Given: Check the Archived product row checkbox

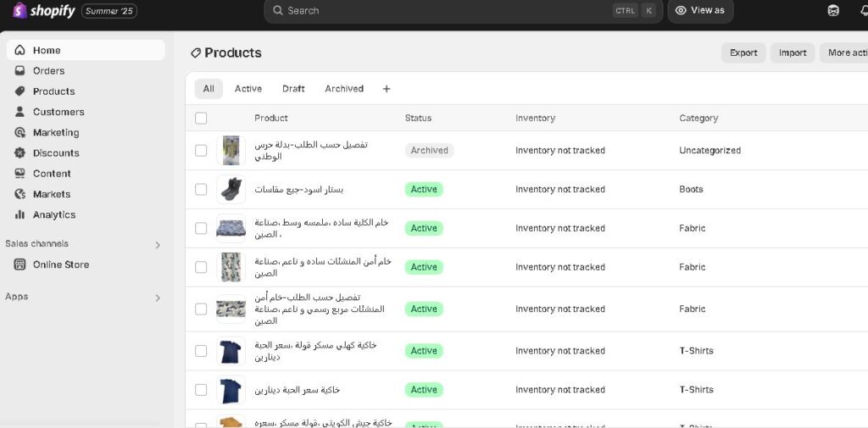Looking at the screenshot, I should pos(201,151).
